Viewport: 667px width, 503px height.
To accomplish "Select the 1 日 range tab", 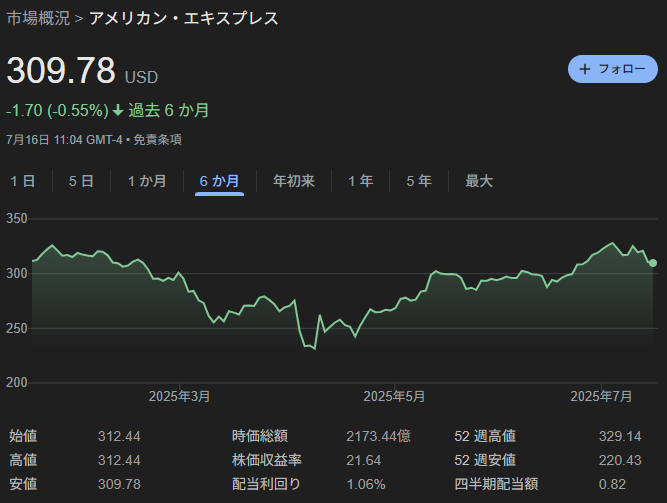I will pos(23,181).
